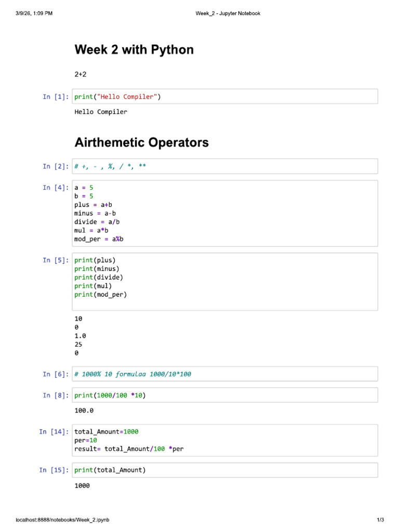
Task: Click the 'divide = a/b' code line
Action: [x=97, y=222]
